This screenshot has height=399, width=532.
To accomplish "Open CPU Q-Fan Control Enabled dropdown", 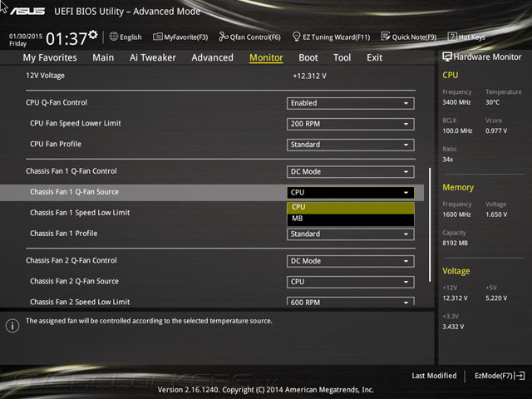I will 351,103.
